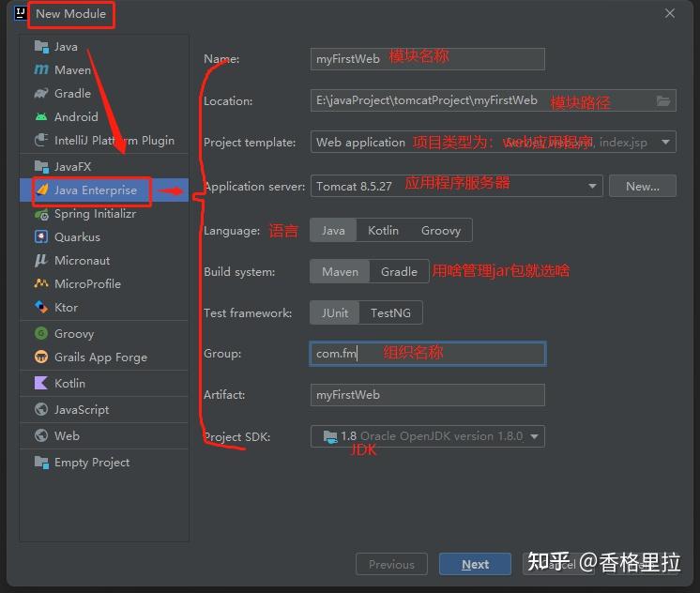700x593 pixels.
Task: Click the Java Enterprise icon
Action: pos(42,190)
